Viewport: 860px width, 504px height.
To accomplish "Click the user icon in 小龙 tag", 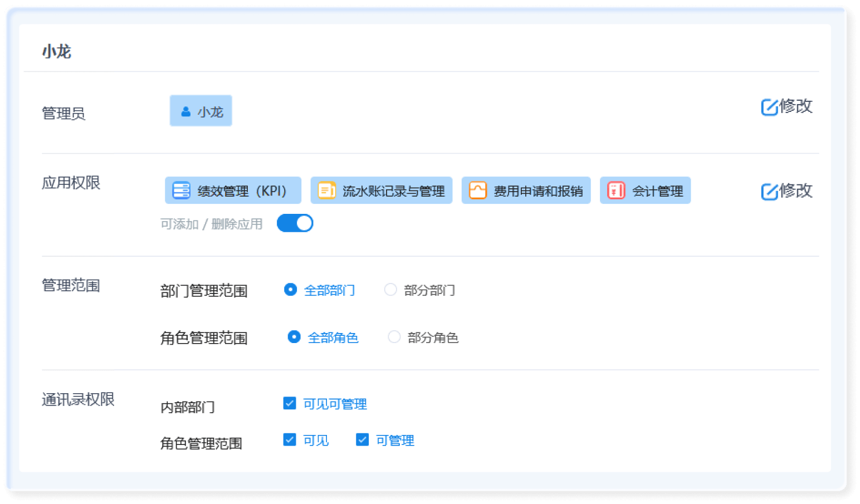I will [186, 112].
